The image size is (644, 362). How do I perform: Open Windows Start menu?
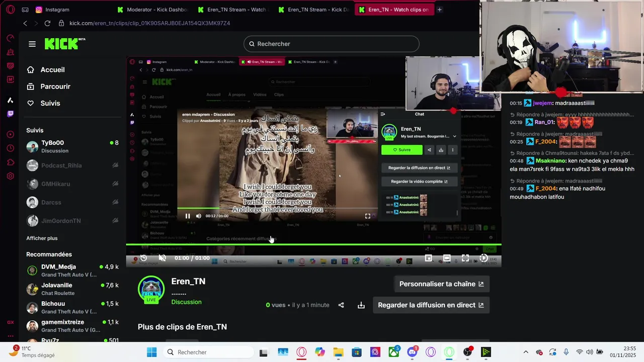(x=152, y=352)
